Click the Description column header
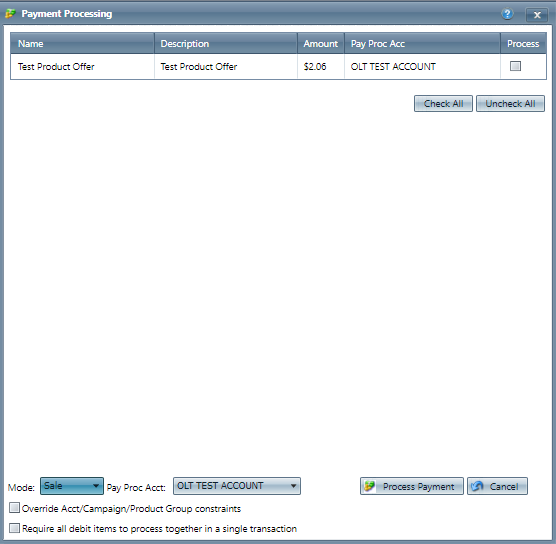 point(226,43)
